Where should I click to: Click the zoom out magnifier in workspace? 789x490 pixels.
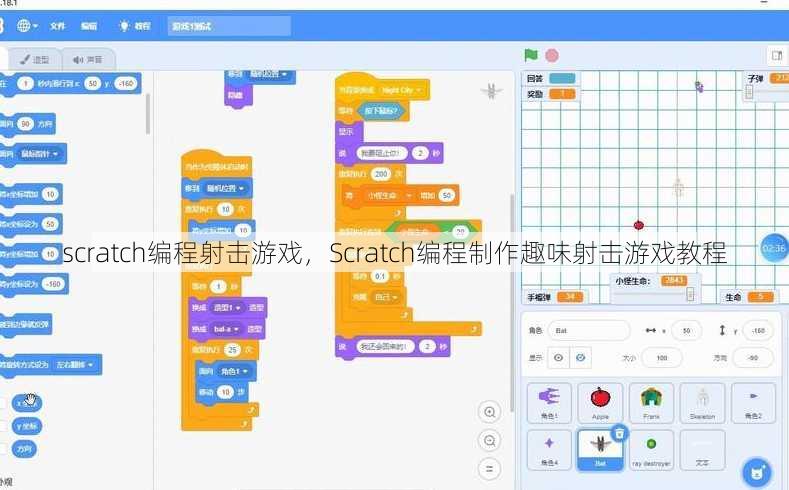[x=489, y=441]
